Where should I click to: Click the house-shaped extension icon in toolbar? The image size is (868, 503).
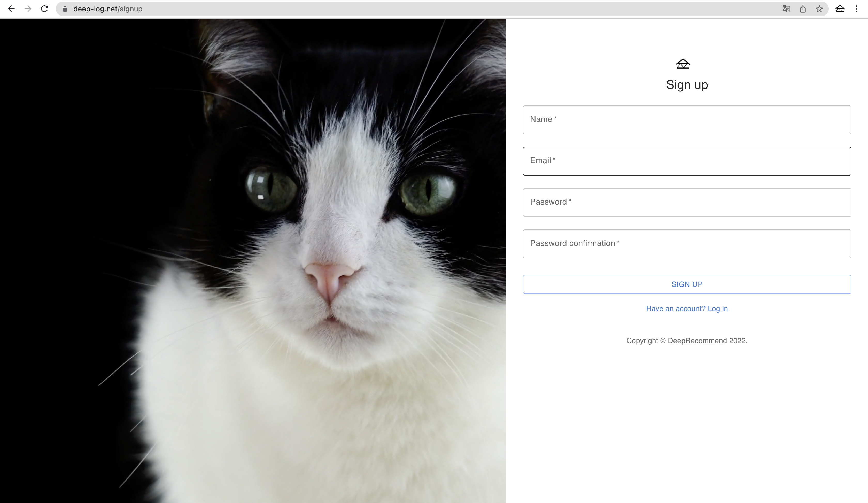coord(840,9)
